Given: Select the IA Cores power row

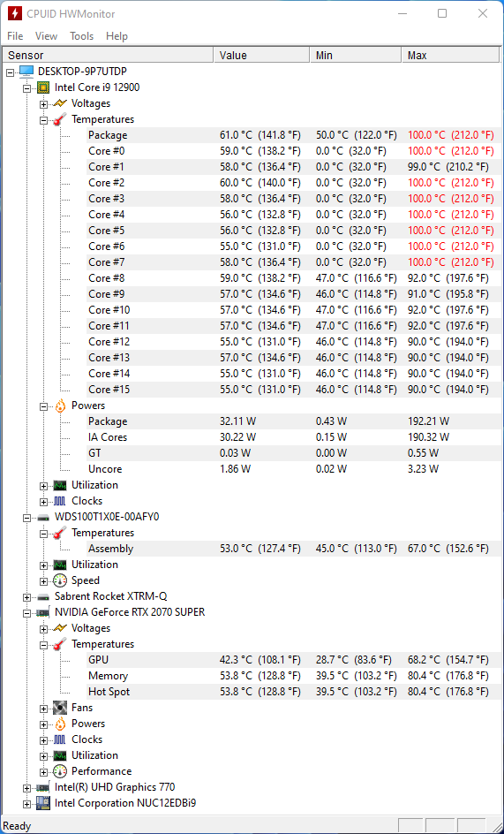Looking at the screenshot, I should [291, 437].
